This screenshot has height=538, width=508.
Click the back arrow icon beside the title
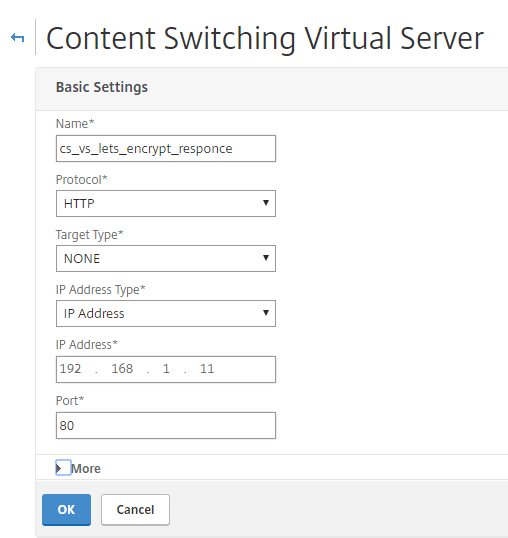[x=17, y=37]
